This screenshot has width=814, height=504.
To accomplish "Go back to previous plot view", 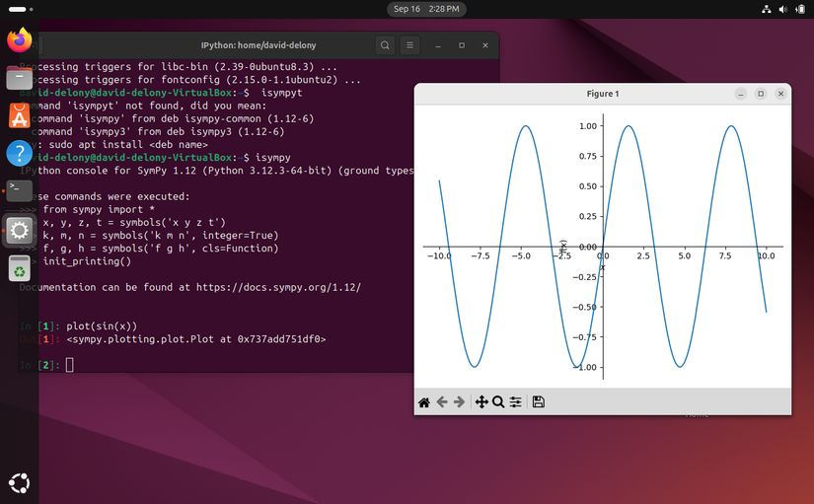I will coord(442,401).
